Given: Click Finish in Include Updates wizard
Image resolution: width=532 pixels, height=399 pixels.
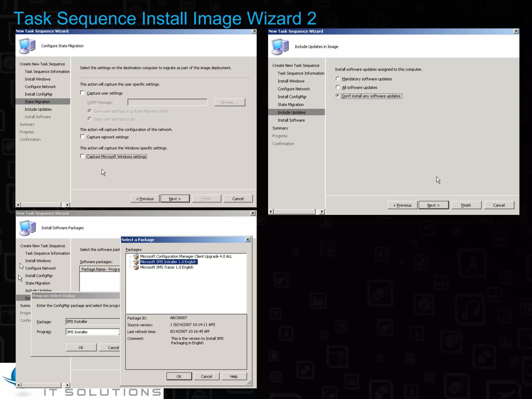Looking at the screenshot, I should [x=466, y=205].
